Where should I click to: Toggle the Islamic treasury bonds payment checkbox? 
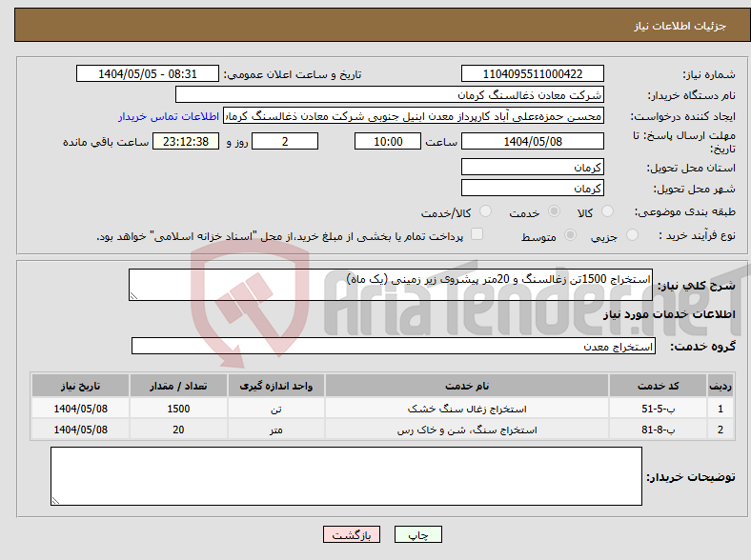click(x=477, y=235)
